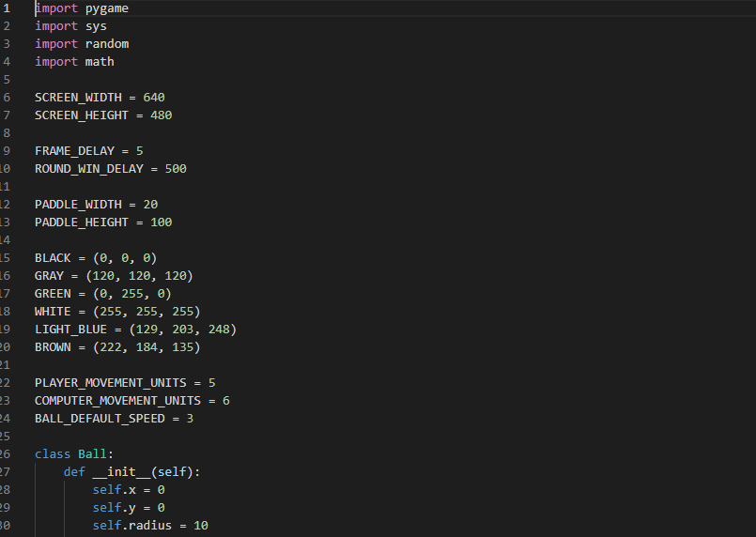
Task: Place cursor on the word pygame
Action: [107, 8]
